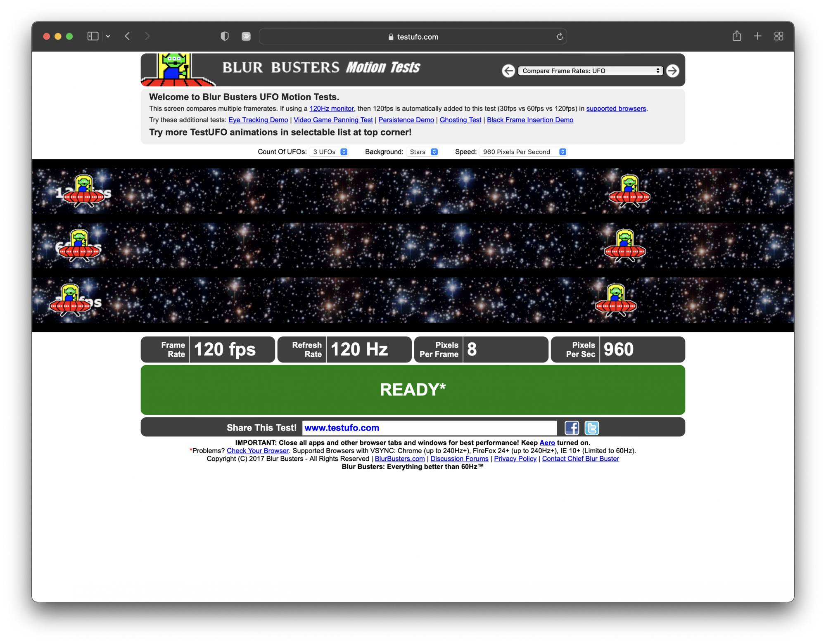826x644 pixels.
Task: Share test via Twitter icon
Action: [x=591, y=428]
